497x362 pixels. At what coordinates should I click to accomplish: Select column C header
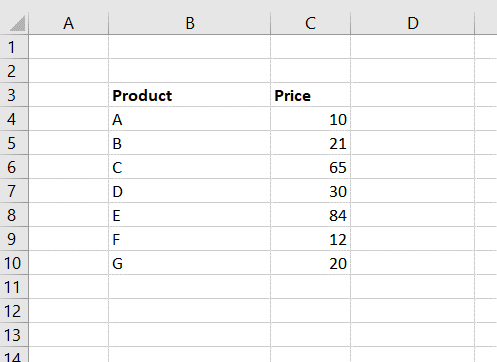(x=310, y=23)
